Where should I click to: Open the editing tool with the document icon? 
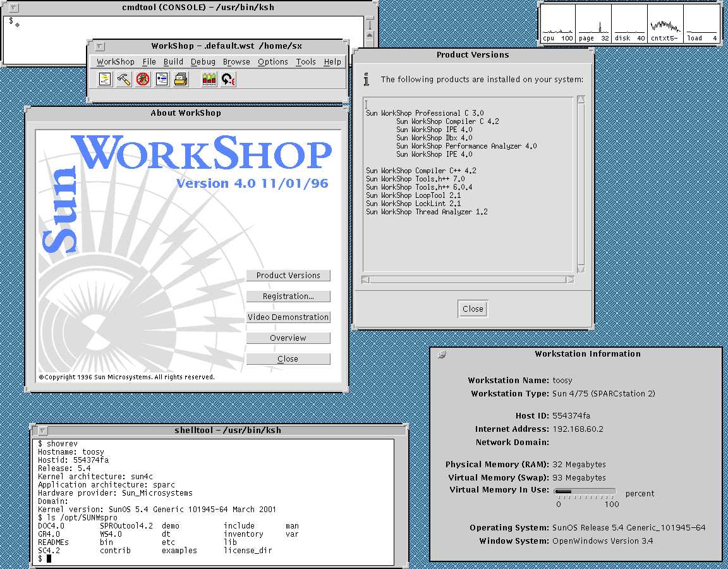coord(105,80)
